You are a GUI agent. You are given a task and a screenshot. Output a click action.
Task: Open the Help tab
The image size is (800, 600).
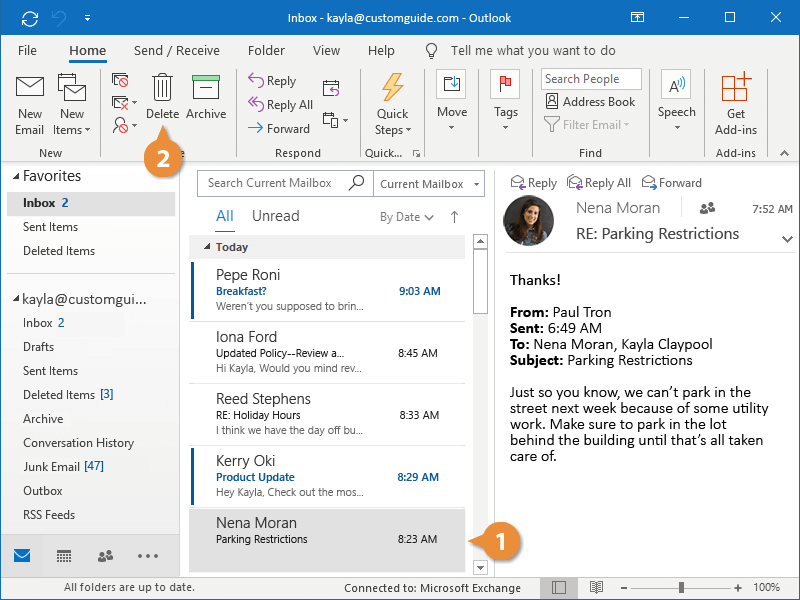coord(381,51)
